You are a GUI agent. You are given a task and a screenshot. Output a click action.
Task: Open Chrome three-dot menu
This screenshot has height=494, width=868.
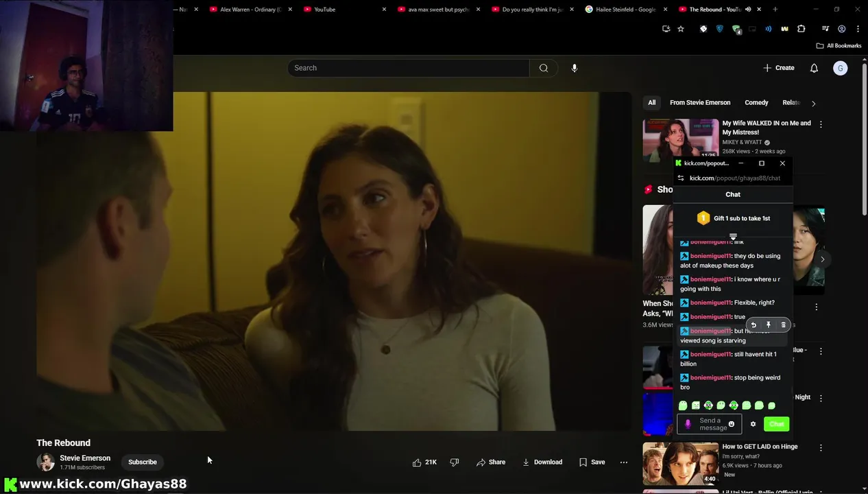[x=858, y=29]
